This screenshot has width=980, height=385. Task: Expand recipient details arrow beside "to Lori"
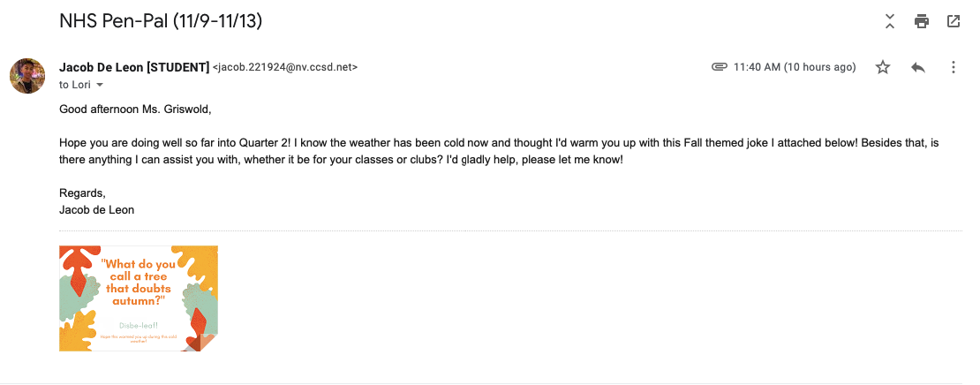100,85
